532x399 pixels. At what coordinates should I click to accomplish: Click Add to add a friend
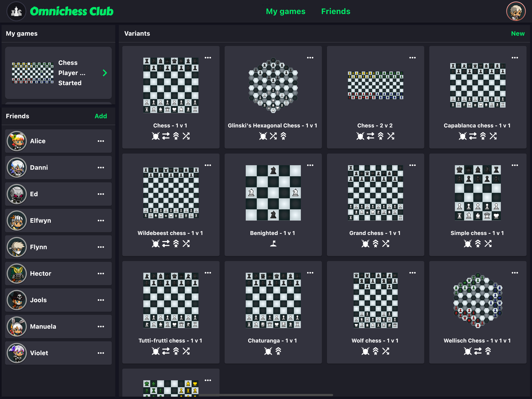click(x=100, y=116)
